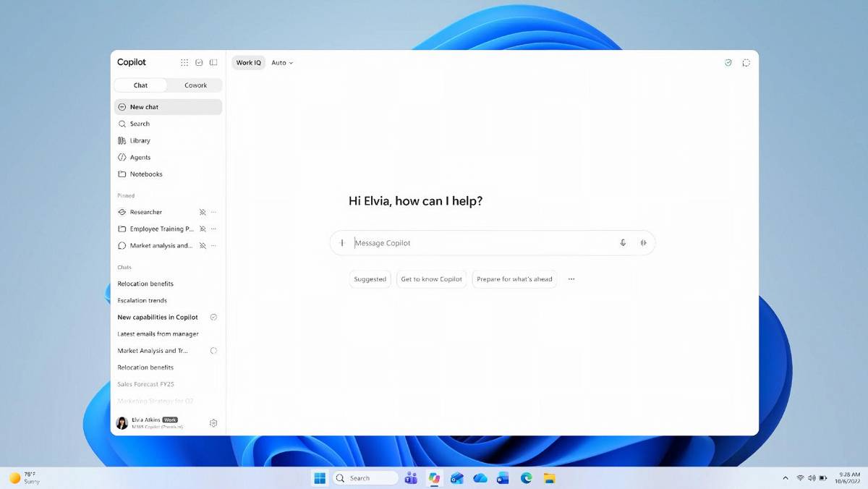
Task: Unpin the Employee Training item
Action: pos(203,229)
